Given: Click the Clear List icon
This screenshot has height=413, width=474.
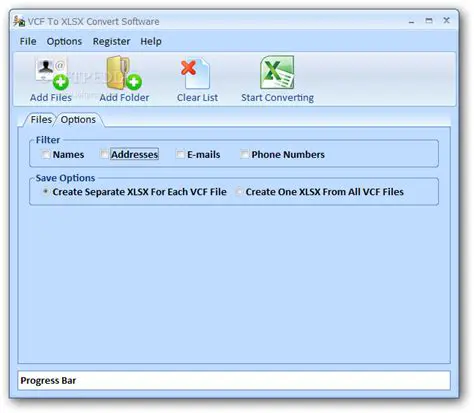Looking at the screenshot, I should click(x=196, y=74).
